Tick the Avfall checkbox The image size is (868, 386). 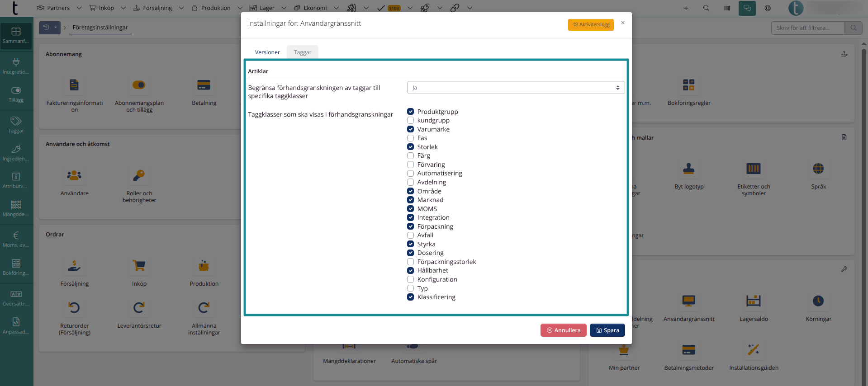click(x=410, y=235)
